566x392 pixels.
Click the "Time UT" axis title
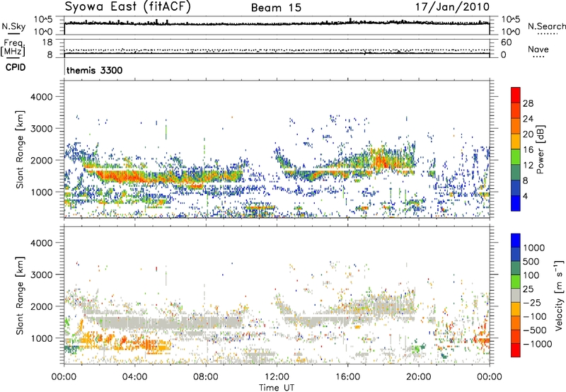pos(277,388)
